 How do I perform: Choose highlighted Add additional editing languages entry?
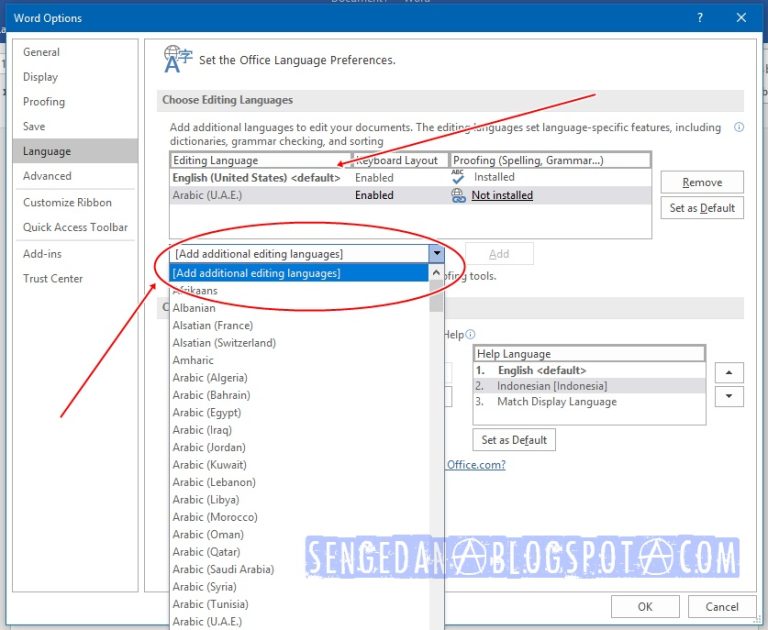pyautogui.click(x=299, y=273)
